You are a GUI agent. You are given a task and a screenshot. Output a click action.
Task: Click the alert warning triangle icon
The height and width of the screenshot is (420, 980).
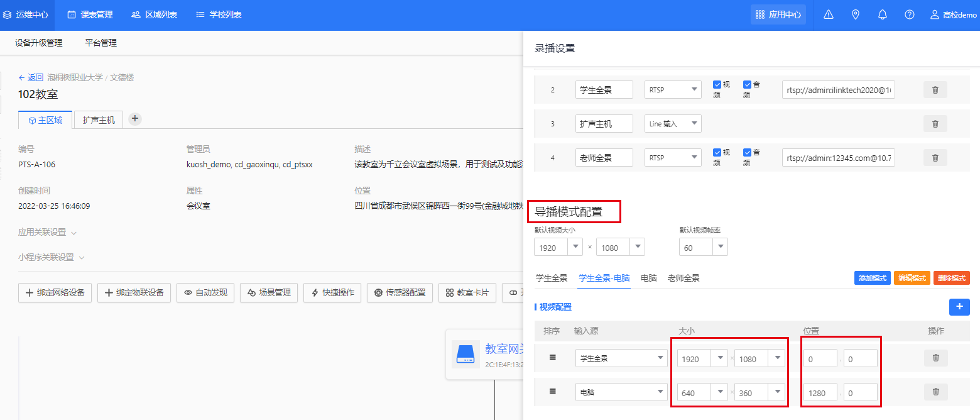pos(828,14)
